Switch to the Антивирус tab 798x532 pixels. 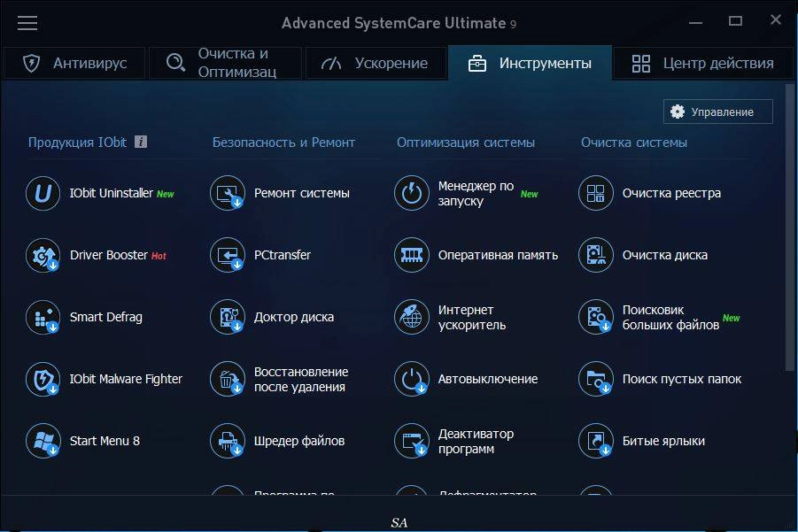[x=74, y=63]
